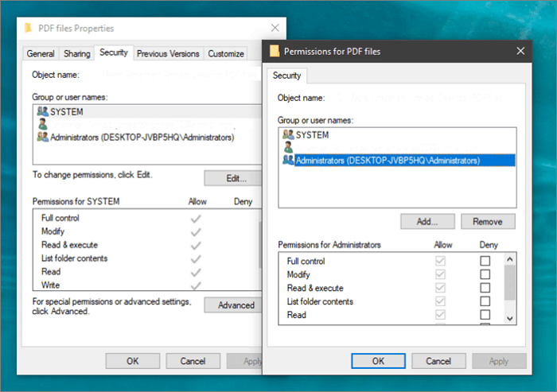Tick the Deny box for Modify
This screenshot has height=392, width=557.
tap(485, 274)
